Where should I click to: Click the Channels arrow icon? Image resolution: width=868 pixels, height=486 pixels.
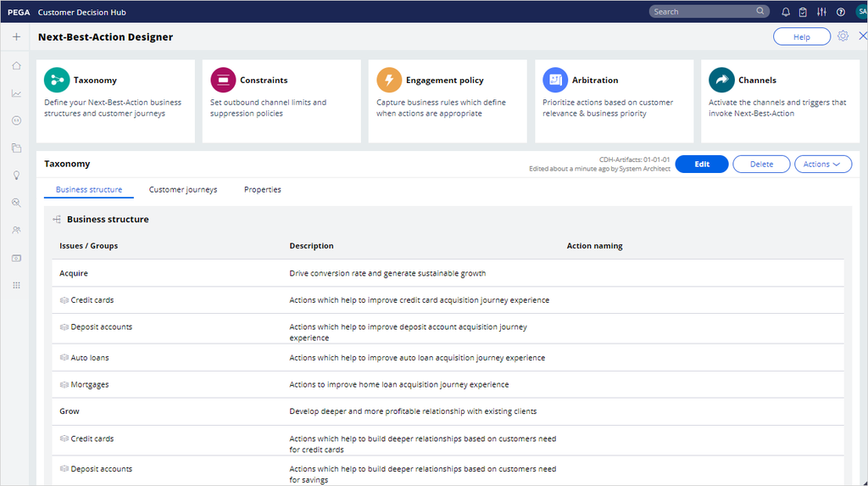722,80
